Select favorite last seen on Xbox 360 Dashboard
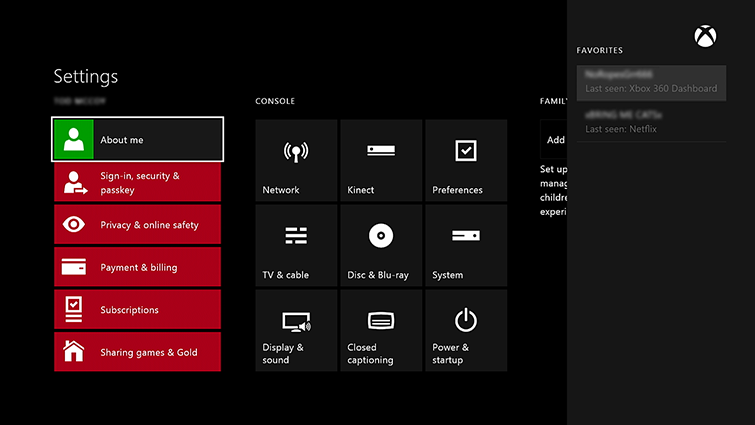755x425 pixels. (651, 83)
